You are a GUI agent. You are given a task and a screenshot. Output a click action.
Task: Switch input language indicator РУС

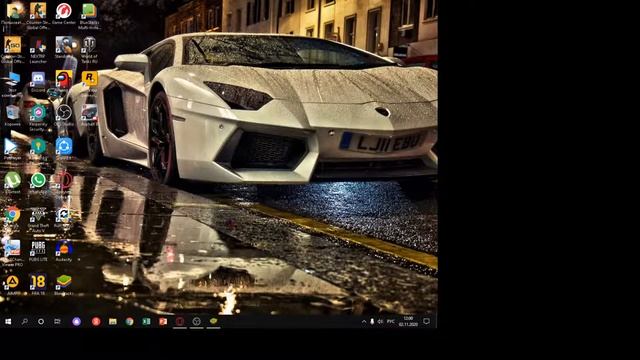391,322
